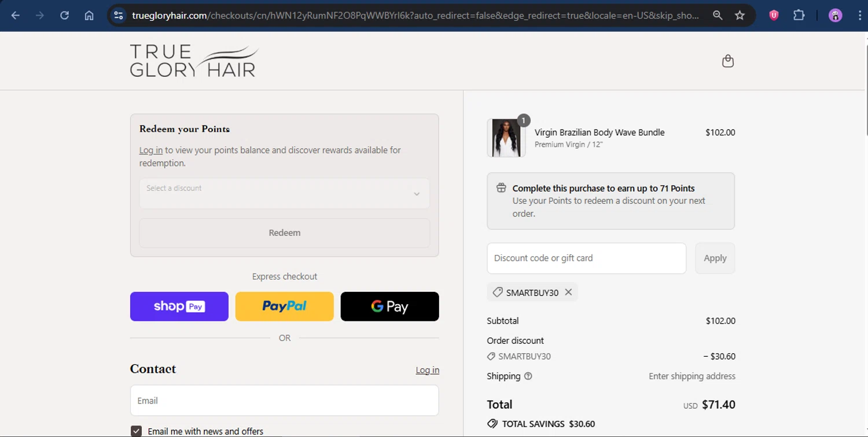Check out with PayPal
The width and height of the screenshot is (868, 437).
tap(284, 306)
